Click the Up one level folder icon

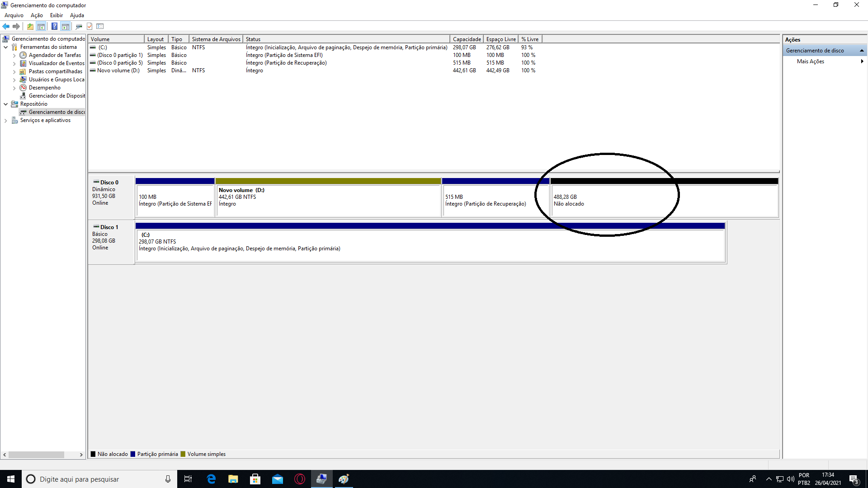point(30,26)
